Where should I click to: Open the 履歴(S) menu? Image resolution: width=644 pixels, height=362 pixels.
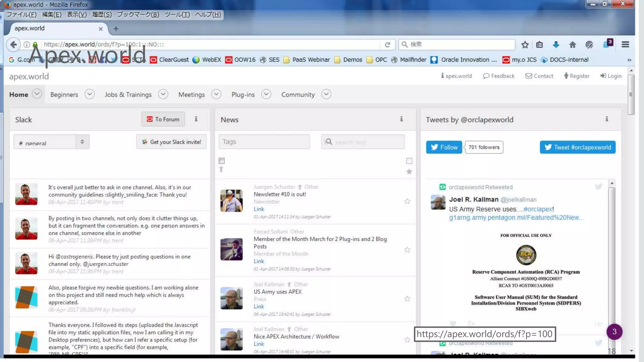pos(102,14)
